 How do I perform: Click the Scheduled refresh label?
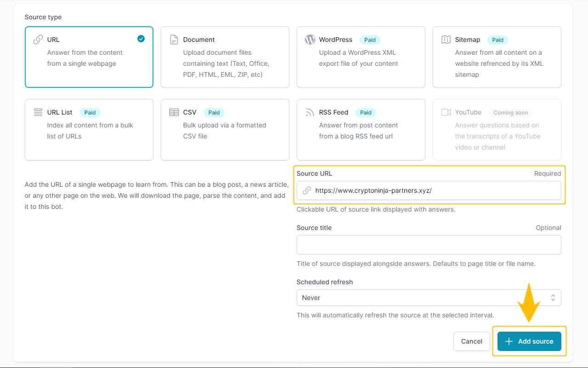[325, 282]
